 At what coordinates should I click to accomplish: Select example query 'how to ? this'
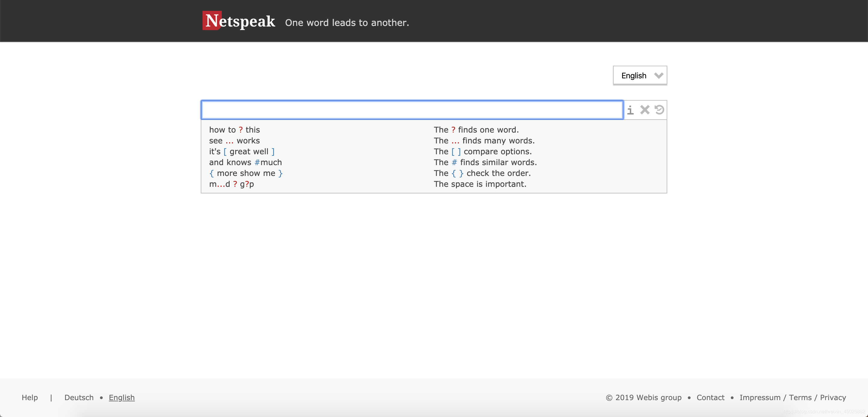coord(234,130)
